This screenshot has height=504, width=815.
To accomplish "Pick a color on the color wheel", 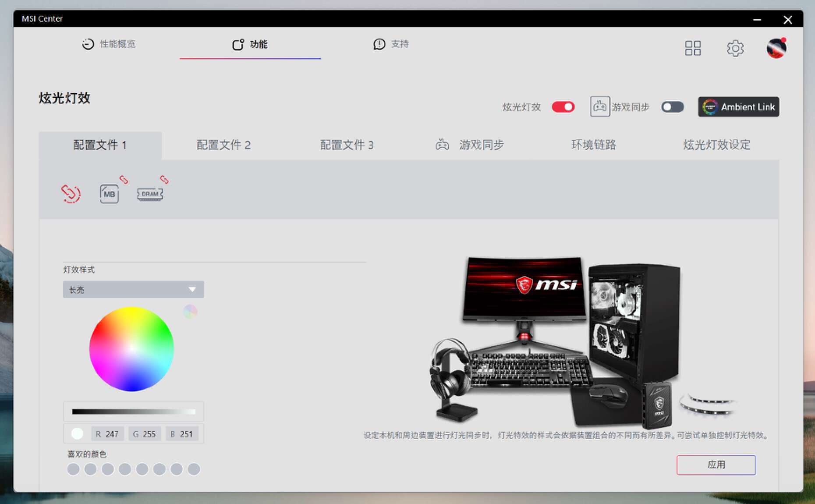I will (131, 349).
